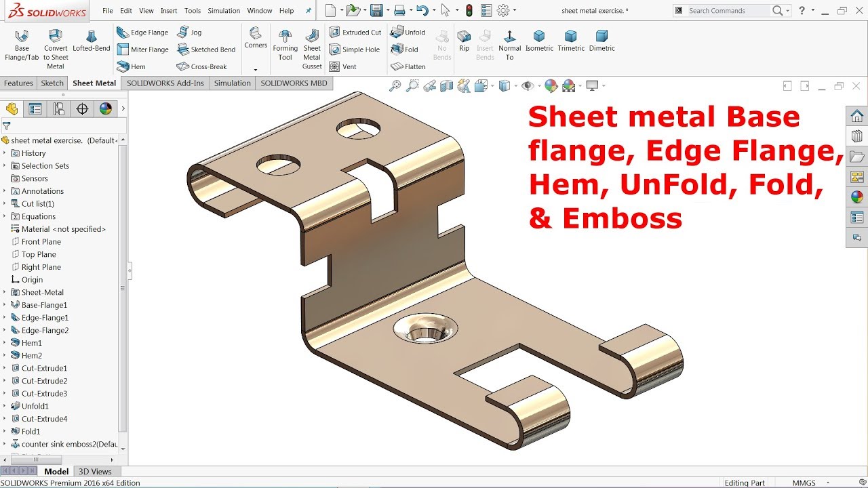
Task: Expand the Hem1 feature
Action: click(5, 343)
